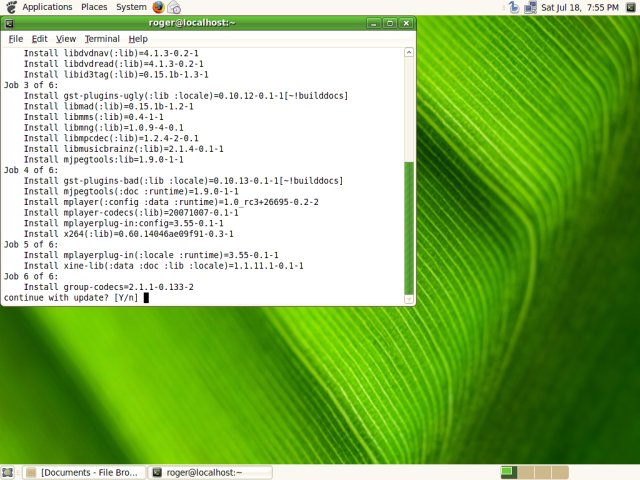The image size is (640, 480).
Task: Minimize the roger@localhost terminal window
Action: (373, 23)
